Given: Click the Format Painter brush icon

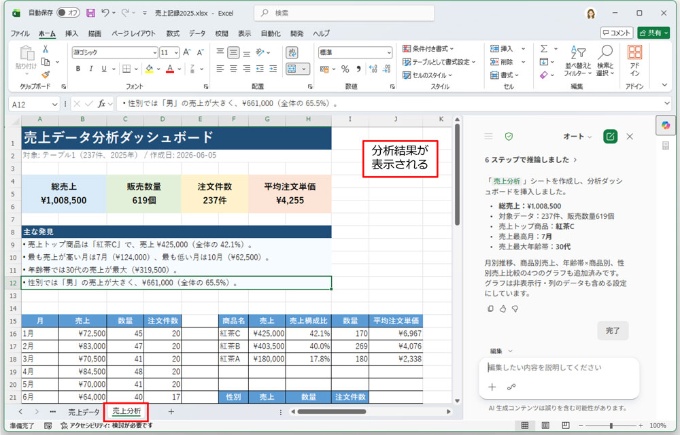Looking at the screenshot, I should [x=46, y=75].
